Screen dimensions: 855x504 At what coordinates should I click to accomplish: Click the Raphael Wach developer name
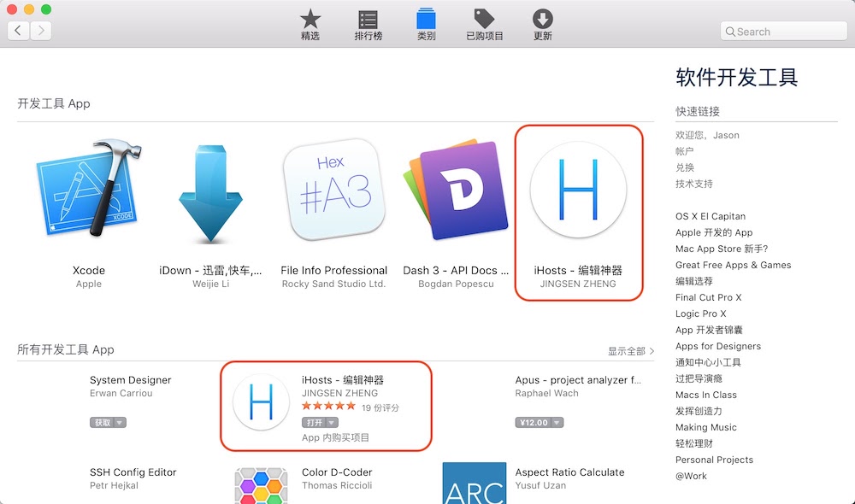point(546,394)
